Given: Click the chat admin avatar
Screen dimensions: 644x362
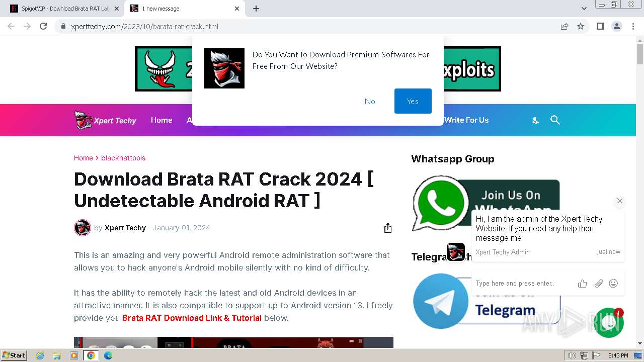Looking at the screenshot, I should coord(456,251).
